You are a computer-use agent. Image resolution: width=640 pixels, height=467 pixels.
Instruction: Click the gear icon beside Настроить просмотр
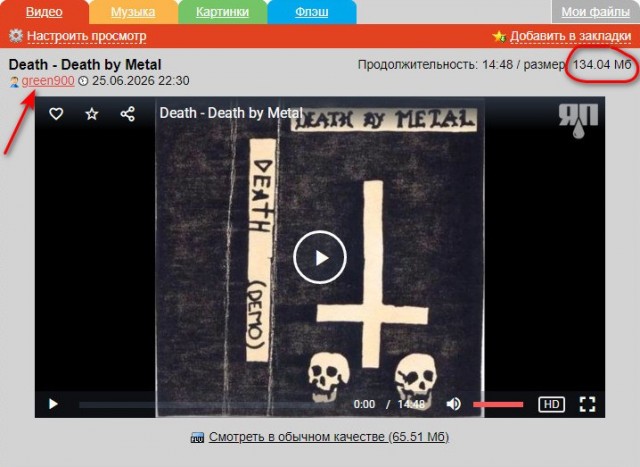(x=16, y=36)
